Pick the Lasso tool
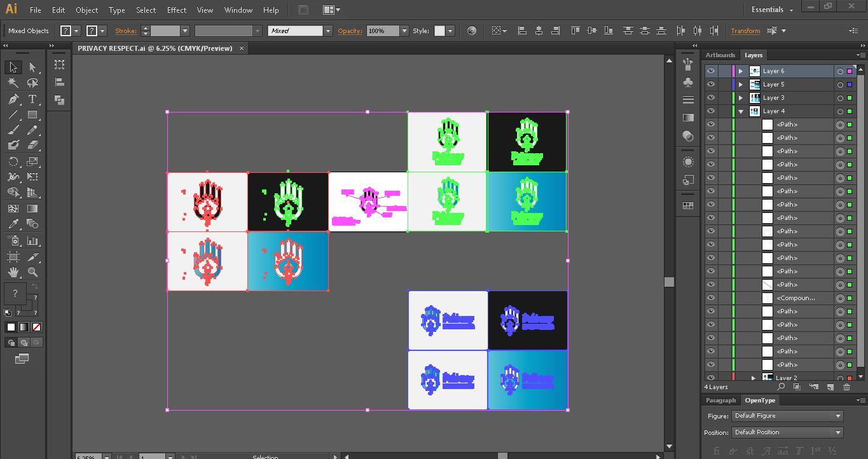The width and height of the screenshot is (868, 459). tap(32, 83)
